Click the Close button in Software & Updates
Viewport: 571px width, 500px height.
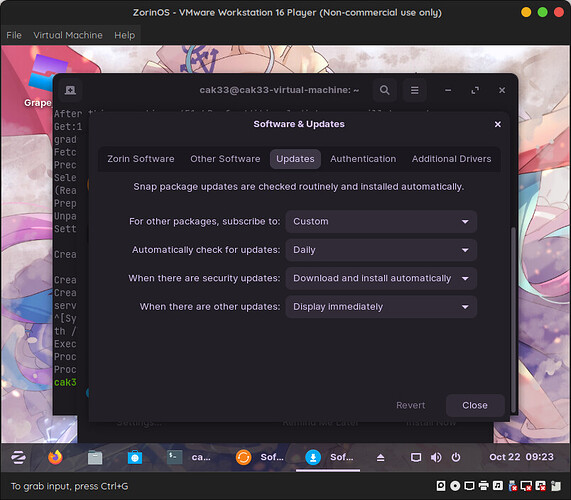(475, 405)
